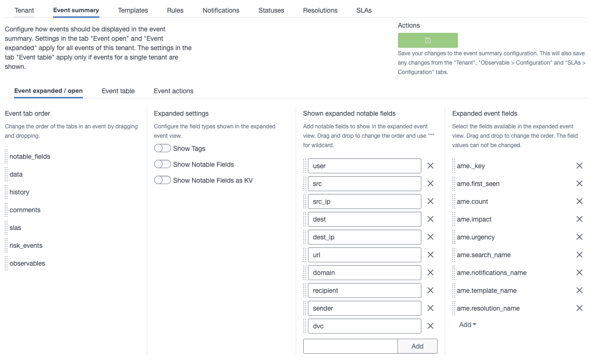This screenshot has width=591, height=364.
Task: Switch to the Event table tab
Action: pyautogui.click(x=118, y=91)
